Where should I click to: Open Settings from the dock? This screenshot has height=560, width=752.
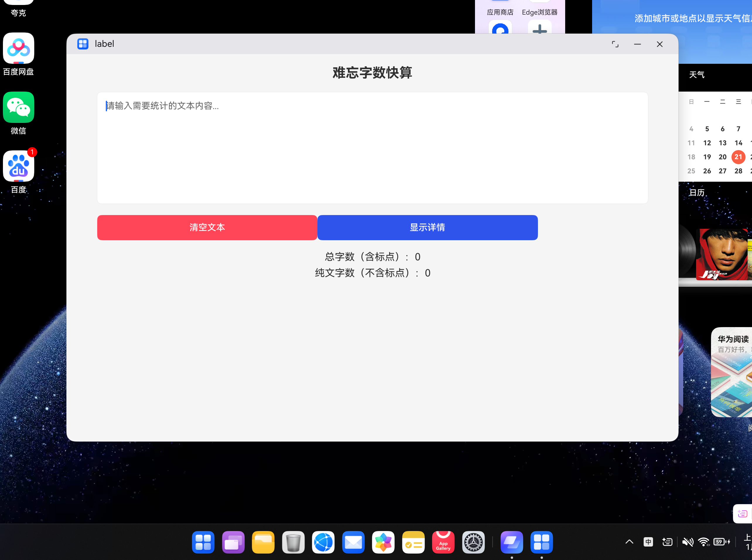pos(473,542)
